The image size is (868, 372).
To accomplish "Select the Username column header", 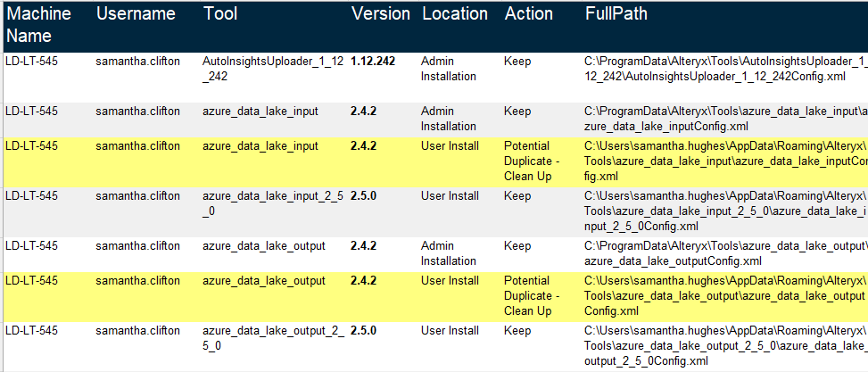I will coord(136,14).
